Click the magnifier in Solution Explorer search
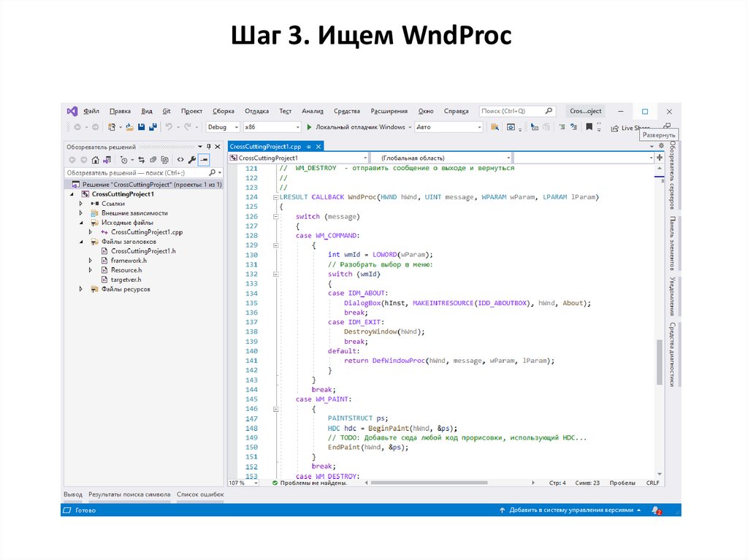 tap(213, 173)
